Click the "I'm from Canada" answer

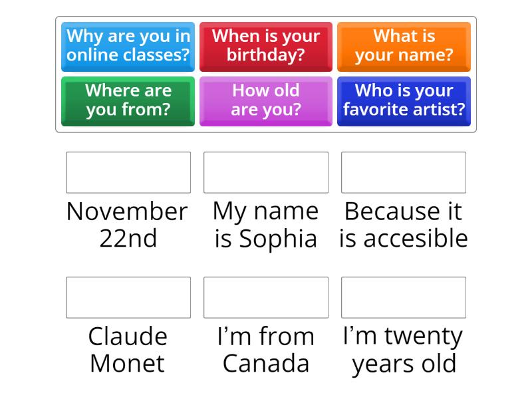[x=265, y=350]
